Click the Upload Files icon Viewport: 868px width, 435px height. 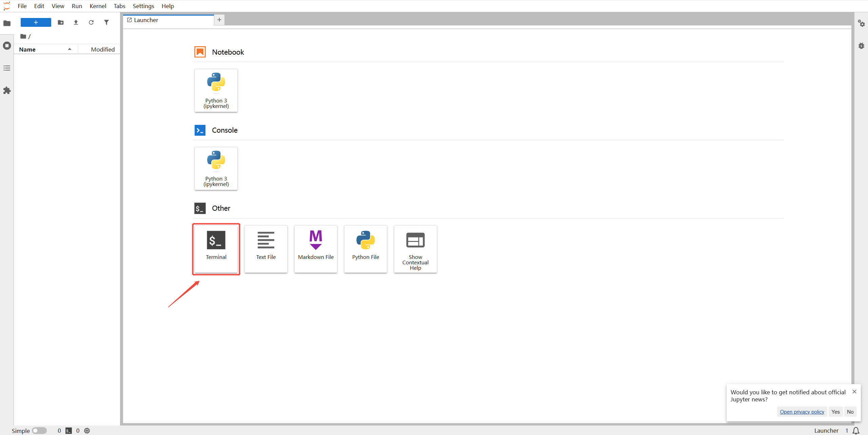click(x=76, y=22)
